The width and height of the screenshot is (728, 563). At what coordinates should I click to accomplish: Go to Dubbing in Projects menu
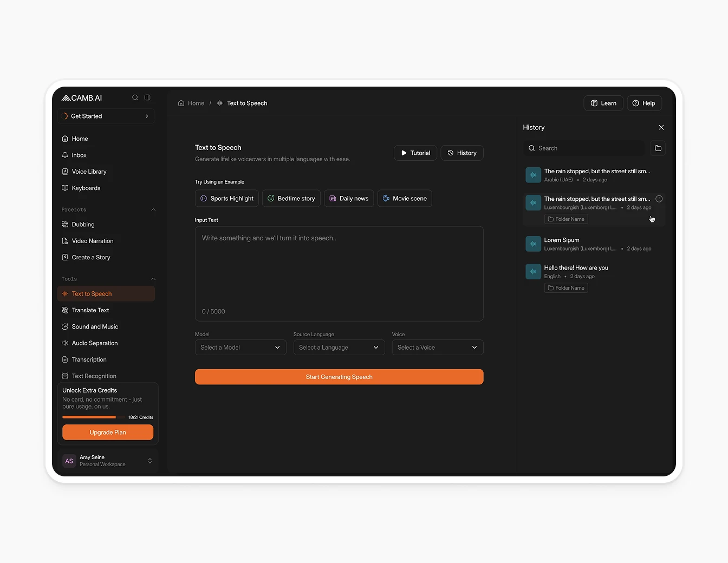(83, 225)
